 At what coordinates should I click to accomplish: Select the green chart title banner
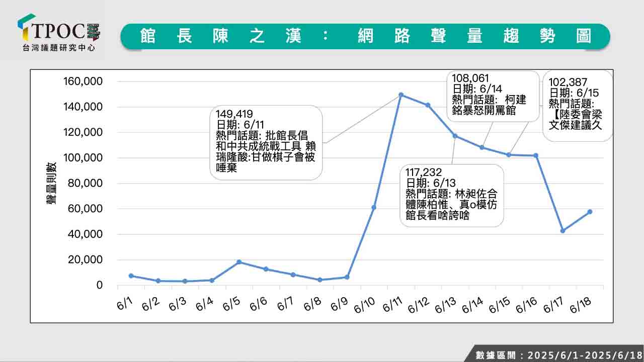tap(365, 36)
